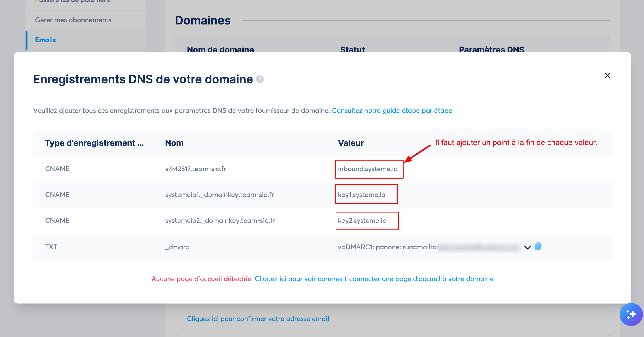Click the 'Valeur' column header
Viewport: 644px width, 337px height.
pos(351,143)
